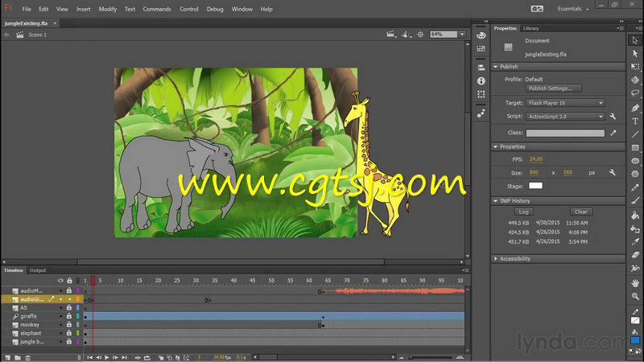
Task: Click the ActionScript settings wrench icon
Action: pos(613,117)
